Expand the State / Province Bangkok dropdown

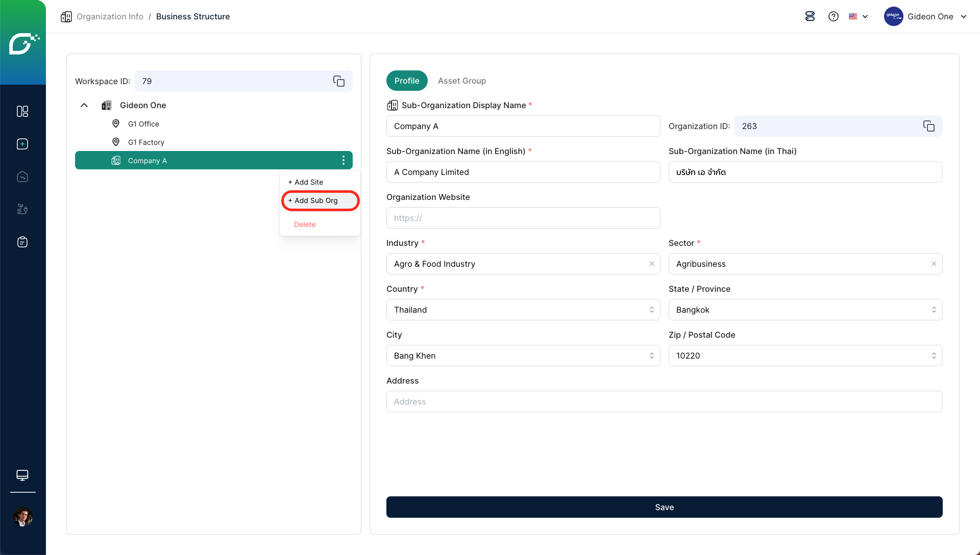coord(805,310)
